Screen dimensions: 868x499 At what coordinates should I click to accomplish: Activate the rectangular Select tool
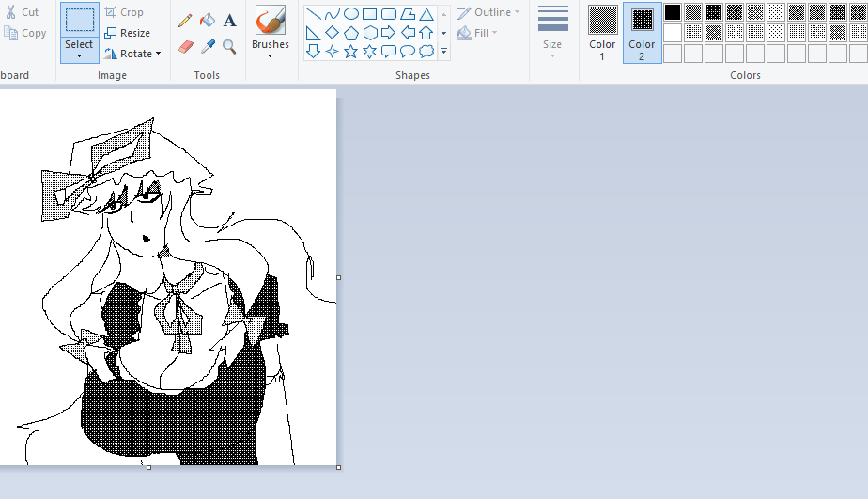80,20
